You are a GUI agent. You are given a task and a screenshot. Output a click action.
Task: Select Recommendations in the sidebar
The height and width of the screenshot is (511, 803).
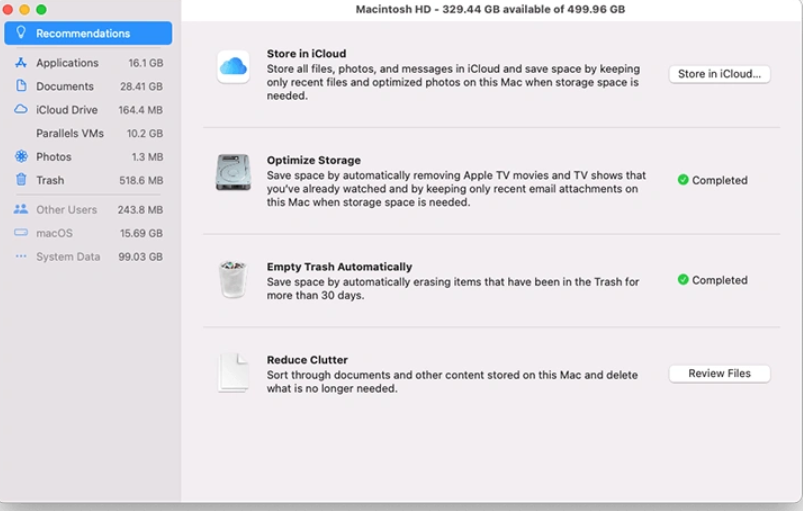click(88, 33)
